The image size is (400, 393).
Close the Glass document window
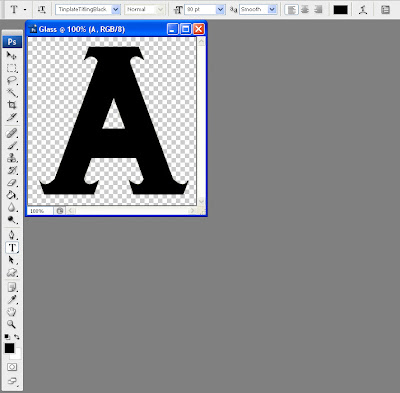click(199, 29)
